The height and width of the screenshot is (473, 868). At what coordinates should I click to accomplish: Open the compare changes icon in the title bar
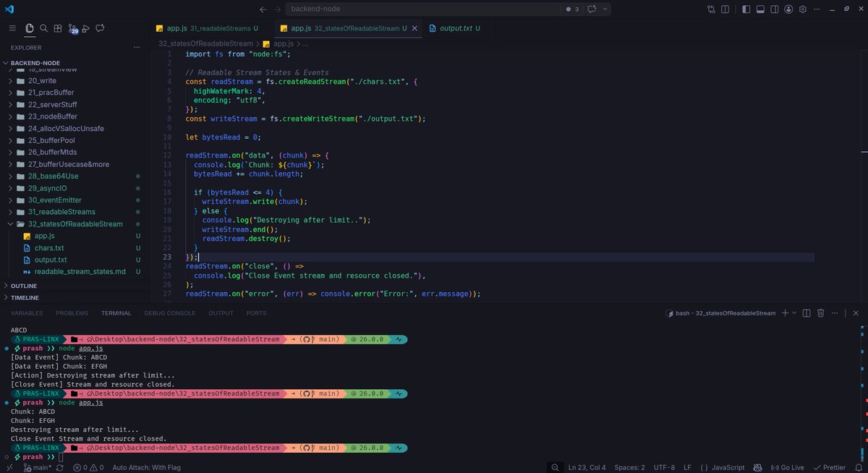click(x=711, y=9)
